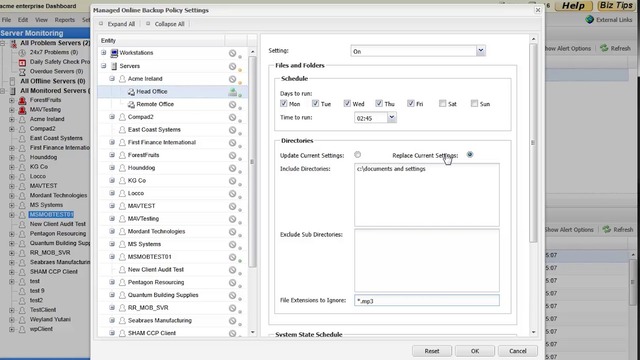Click the policy status icon for Remote Office

pos(232,104)
